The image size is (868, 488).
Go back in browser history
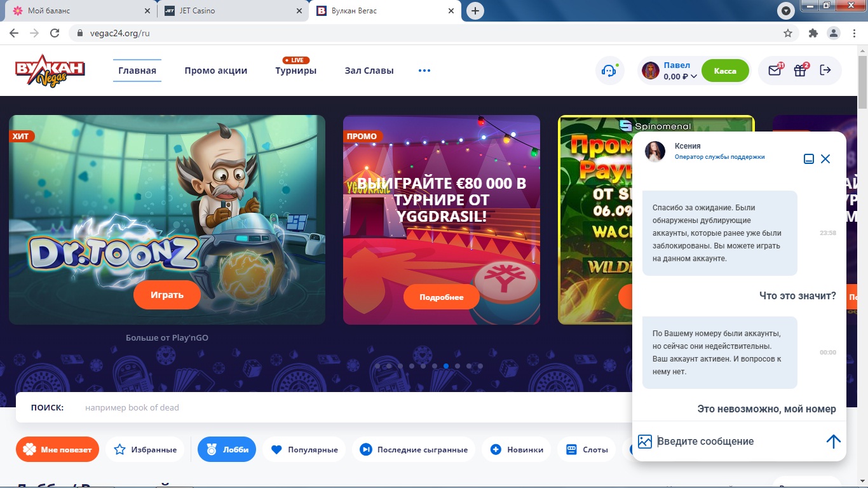pos(14,33)
